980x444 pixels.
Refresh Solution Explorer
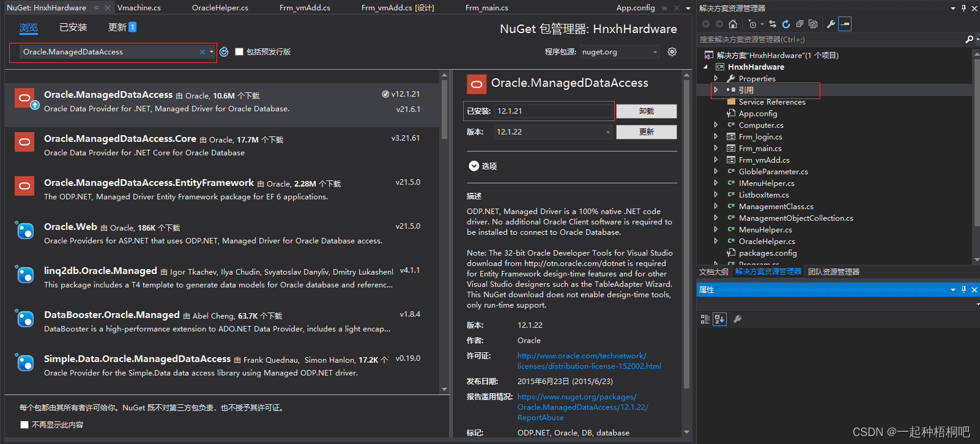786,24
